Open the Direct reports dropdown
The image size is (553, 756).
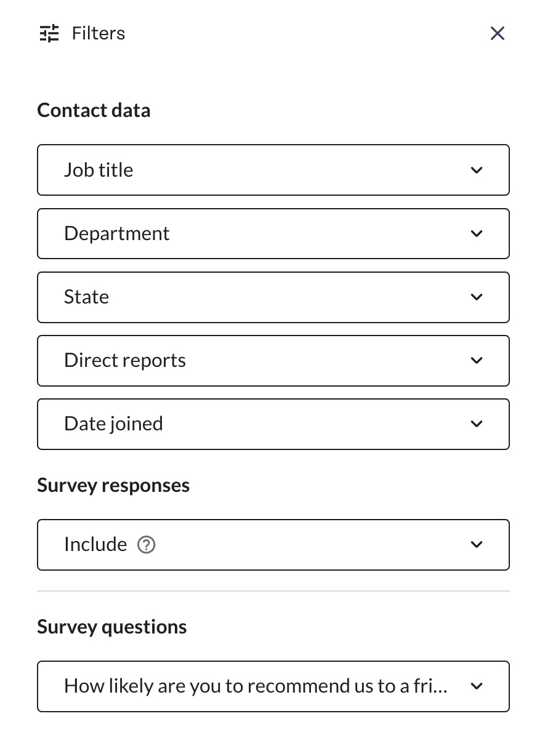tap(273, 360)
